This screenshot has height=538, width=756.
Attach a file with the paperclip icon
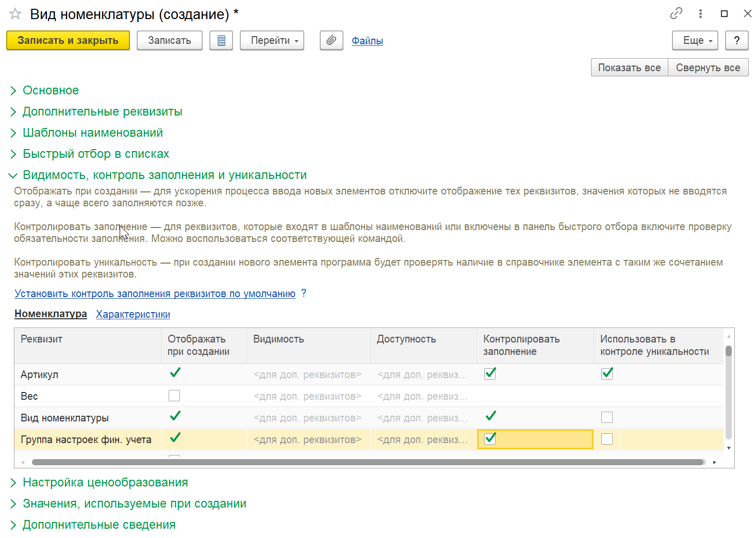[332, 40]
